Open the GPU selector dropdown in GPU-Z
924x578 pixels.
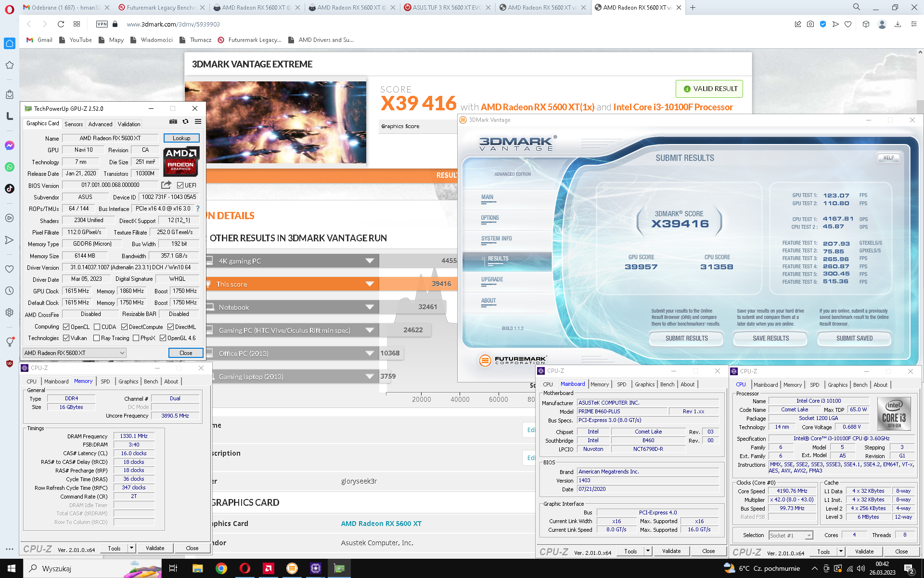point(75,353)
